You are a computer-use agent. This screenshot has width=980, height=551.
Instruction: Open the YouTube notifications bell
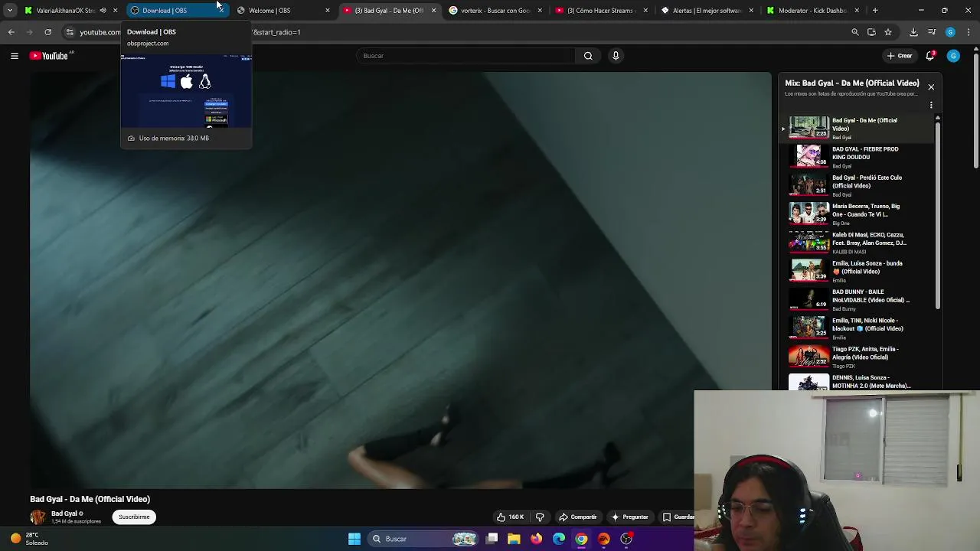(930, 56)
